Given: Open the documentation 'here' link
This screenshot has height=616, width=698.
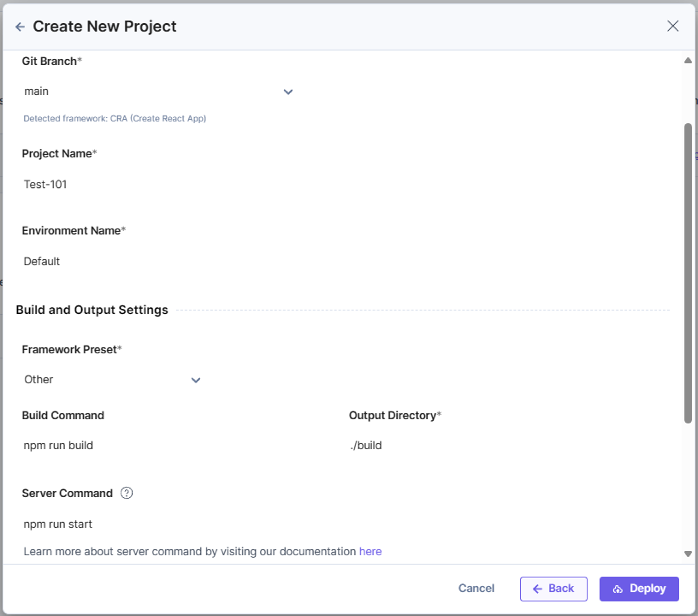Looking at the screenshot, I should pyautogui.click(x=370, y=551).
